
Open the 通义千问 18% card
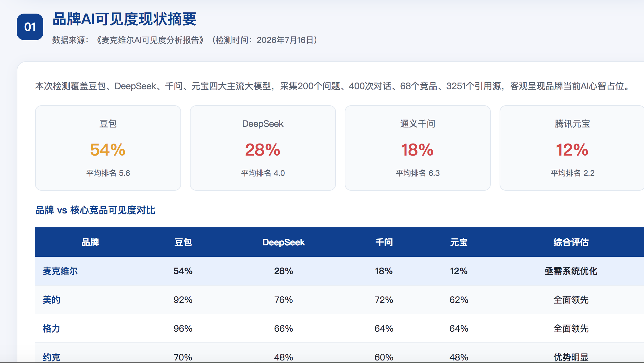pos(418,148)
